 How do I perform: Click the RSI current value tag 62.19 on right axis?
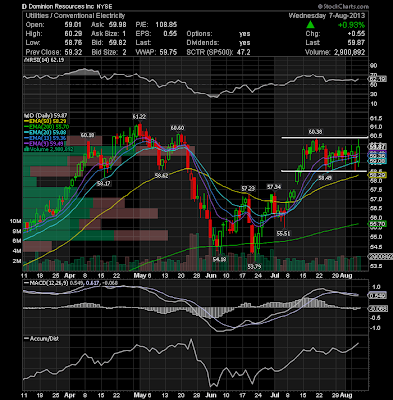(377, 79)
